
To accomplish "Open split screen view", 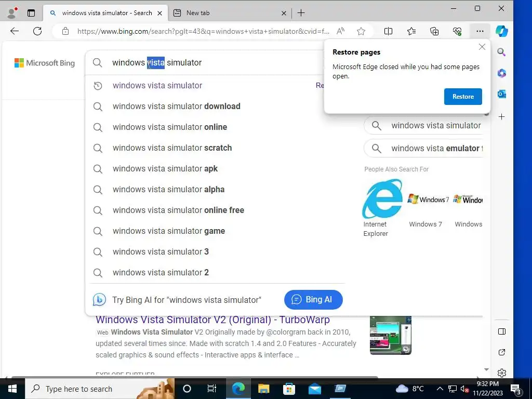I will point(388,31).
